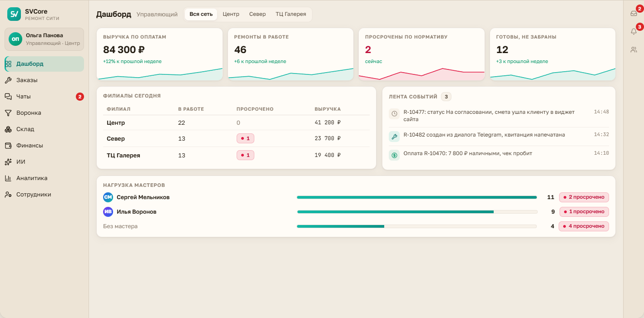
Task: Click the Без мастера workload bar
Action: click(417, 226)
